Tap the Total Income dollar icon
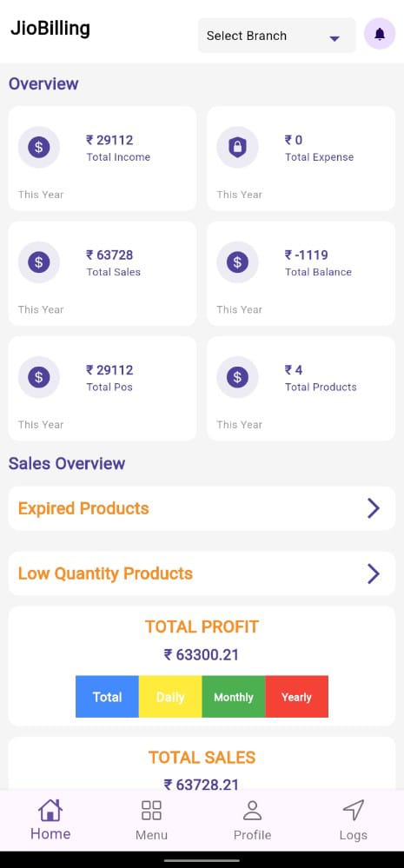The image size is (404, 868). 39,147
